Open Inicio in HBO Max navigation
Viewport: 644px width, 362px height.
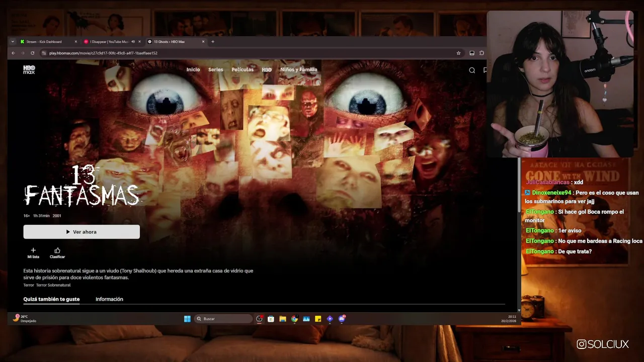coord(193,70)
